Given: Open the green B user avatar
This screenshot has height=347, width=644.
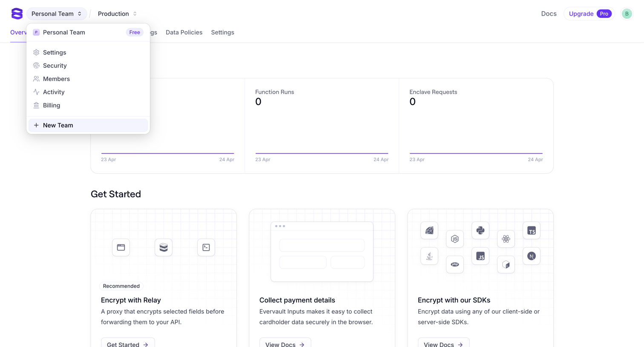Looking at the screenshot, I should coord(627,14).
